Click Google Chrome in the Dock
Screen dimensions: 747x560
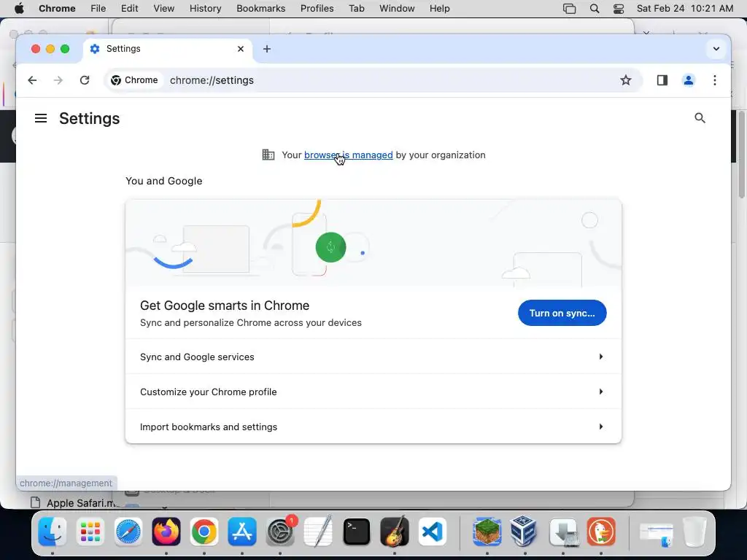(x=204, y=532)
